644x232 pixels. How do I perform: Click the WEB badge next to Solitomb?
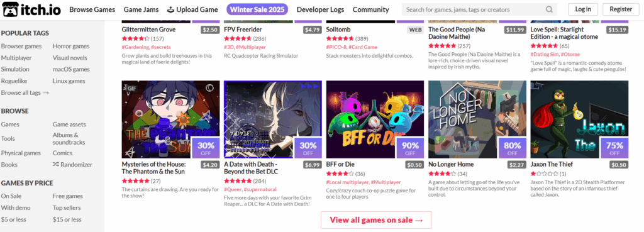415,30
